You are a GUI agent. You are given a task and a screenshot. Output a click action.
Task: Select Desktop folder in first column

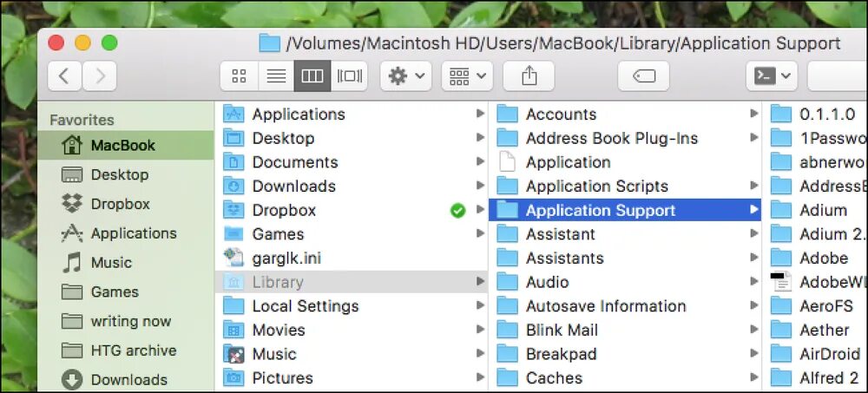pos(352,139)
